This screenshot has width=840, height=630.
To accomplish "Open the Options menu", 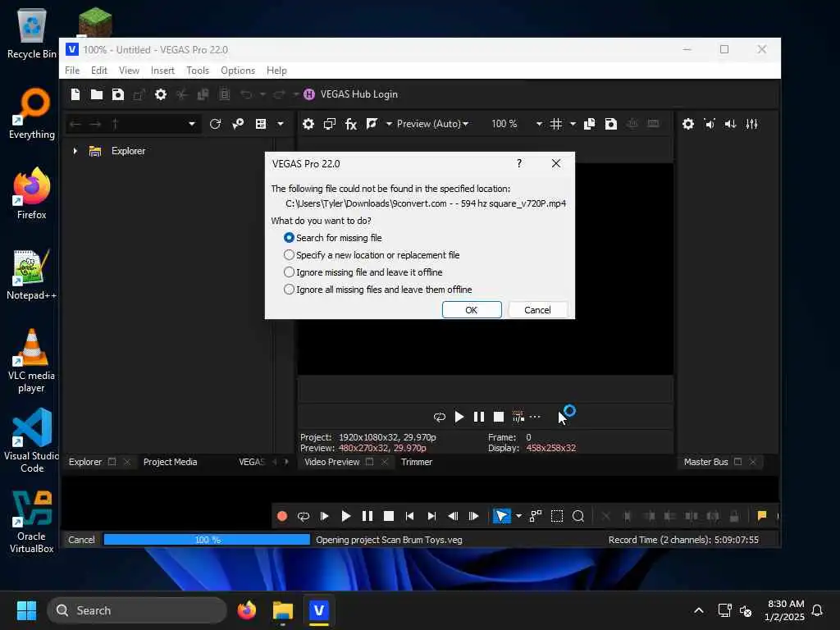I will 238,71.
